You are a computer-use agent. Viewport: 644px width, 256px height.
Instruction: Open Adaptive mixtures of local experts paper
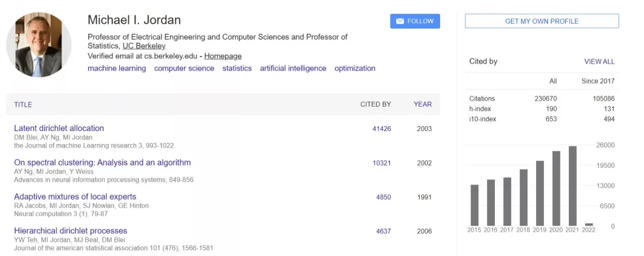pos(75,196)
